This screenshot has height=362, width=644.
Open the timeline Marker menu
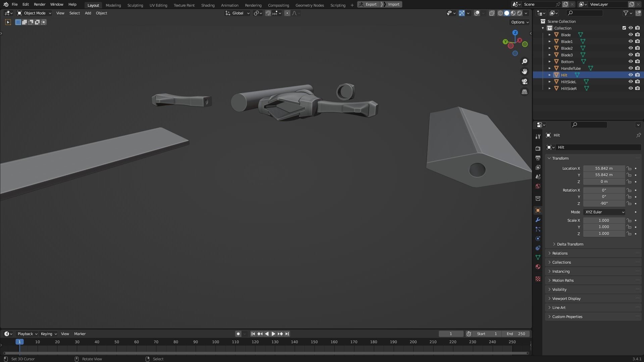pyautogui.click(x=80, y=334)
